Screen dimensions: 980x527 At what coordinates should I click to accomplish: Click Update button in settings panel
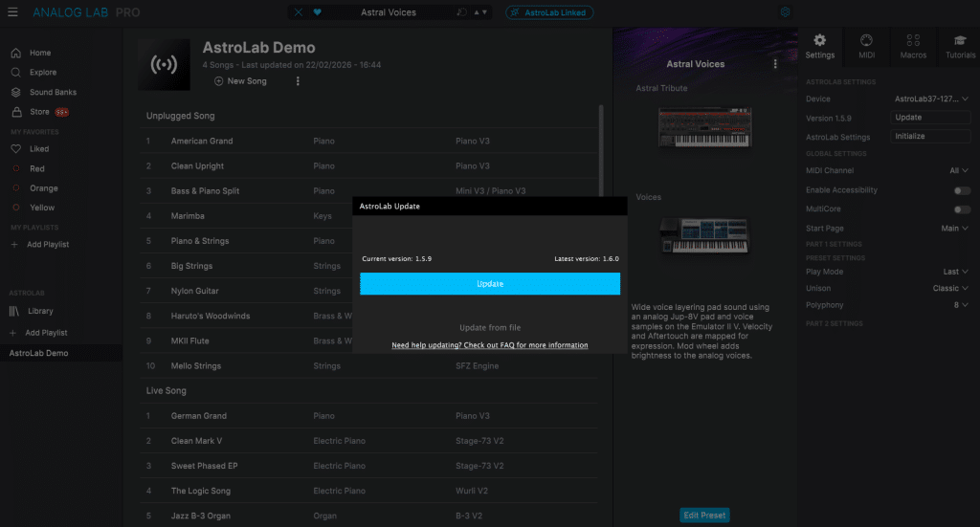point(930,118)
